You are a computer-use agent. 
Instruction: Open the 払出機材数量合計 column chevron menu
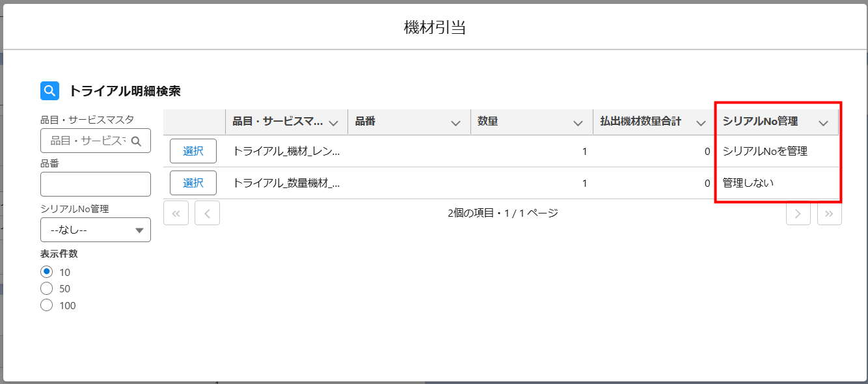(701, 122)
